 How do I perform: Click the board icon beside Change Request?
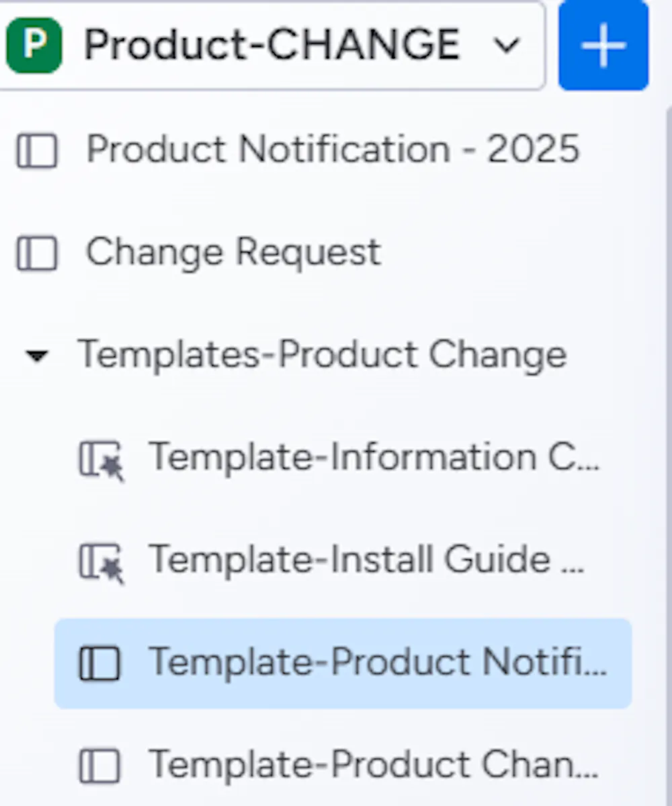[x=37, y=254]
